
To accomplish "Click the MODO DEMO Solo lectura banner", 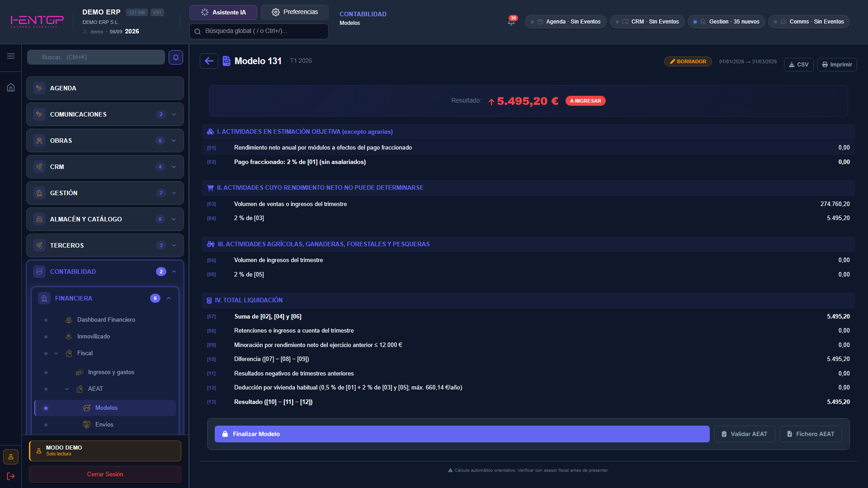I will coord(105,451).
